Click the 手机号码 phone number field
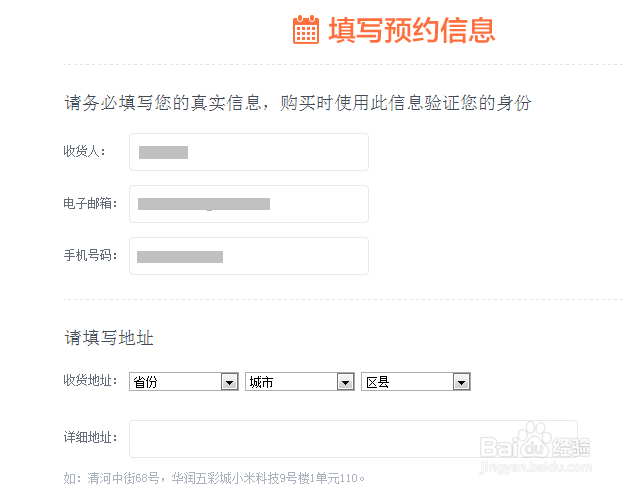 [x=249, y=256]
